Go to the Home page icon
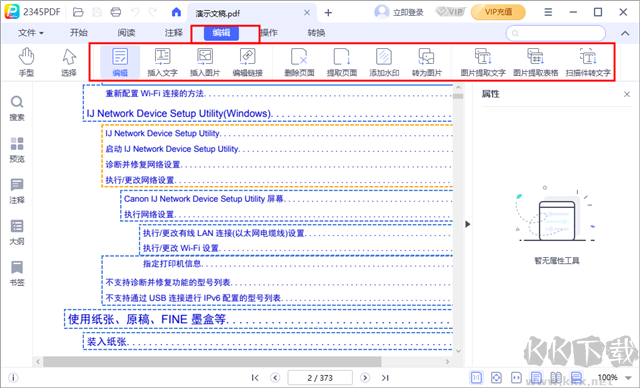The image size is (640, 388). [x=176, y=12]
